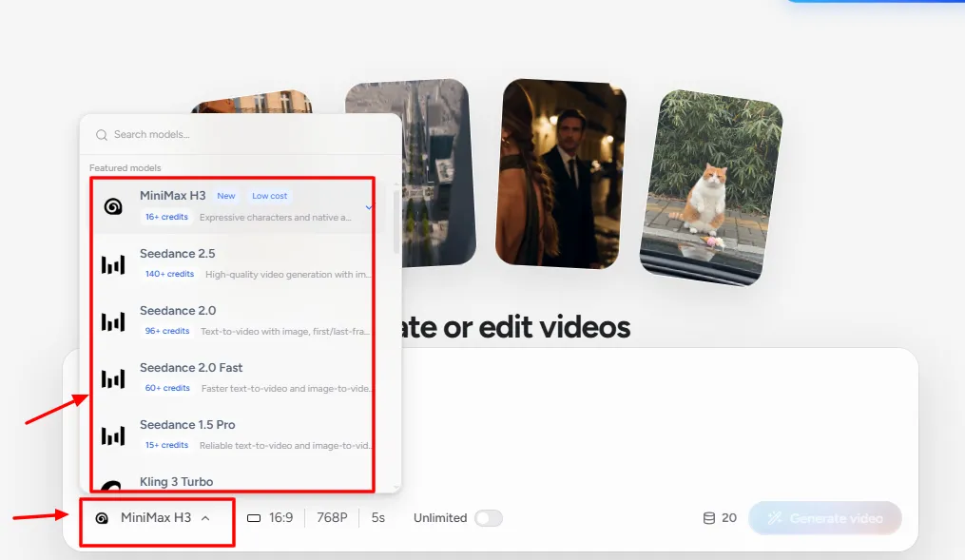Click the credit balance number 20

pos(729,518)
